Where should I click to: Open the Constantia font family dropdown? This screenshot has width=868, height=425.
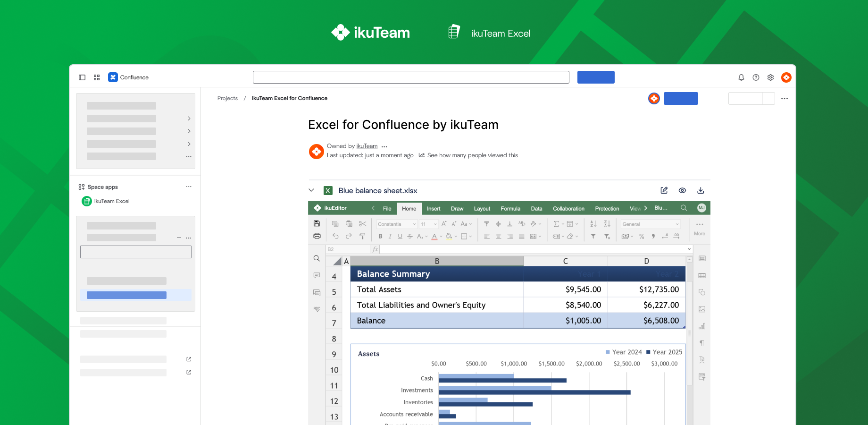click(x=396, y=224)
